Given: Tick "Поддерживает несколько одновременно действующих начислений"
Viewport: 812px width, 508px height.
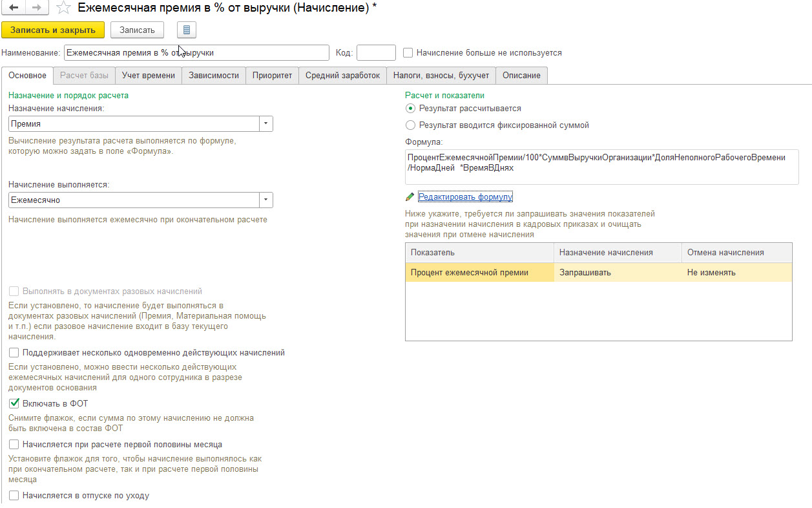Looking at the screenshot, I should point(14,353).
